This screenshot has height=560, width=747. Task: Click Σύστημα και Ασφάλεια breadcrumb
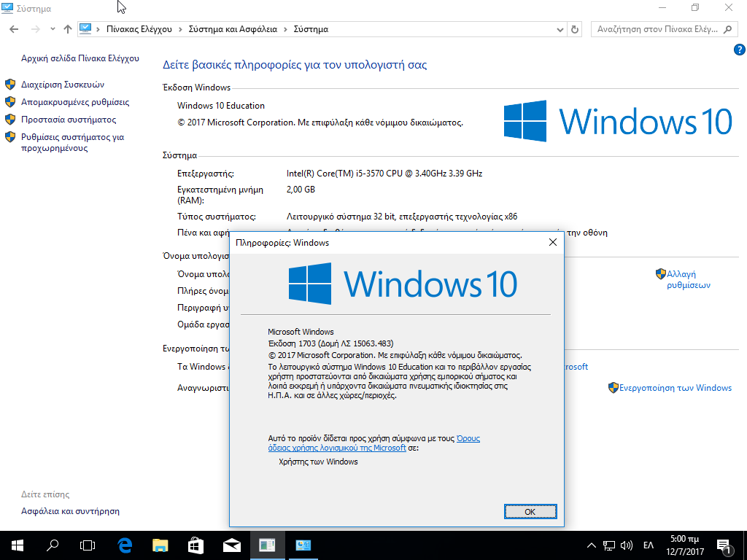(233, 29)
